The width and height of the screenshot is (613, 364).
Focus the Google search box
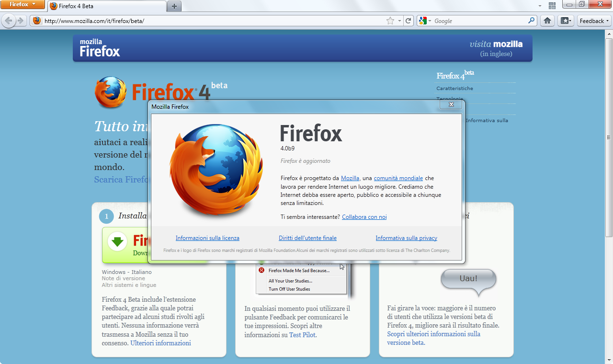480,21
